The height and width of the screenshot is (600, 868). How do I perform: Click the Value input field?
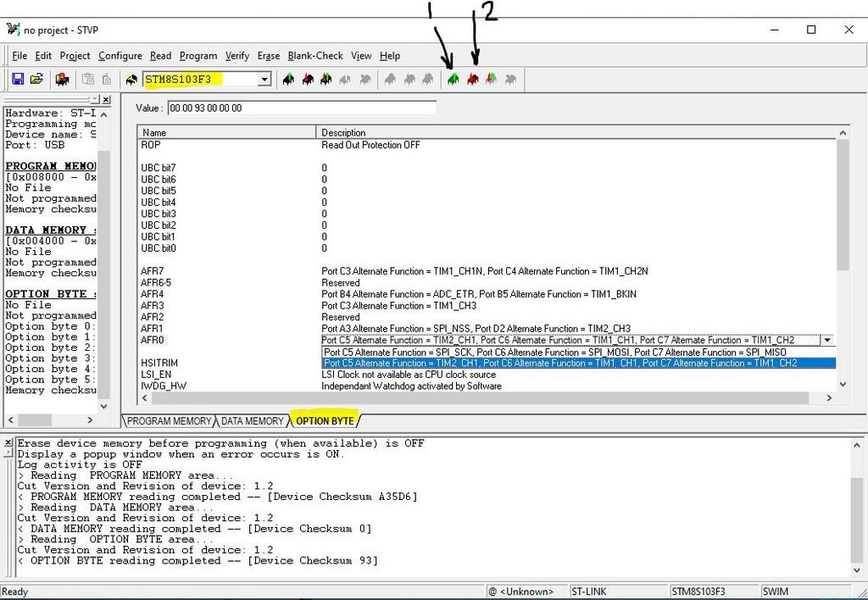click(x=301, y=108)
